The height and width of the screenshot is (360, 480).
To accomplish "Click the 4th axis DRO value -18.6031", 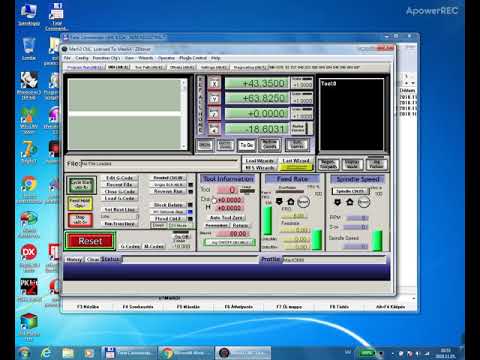I will tap(257, 129).
